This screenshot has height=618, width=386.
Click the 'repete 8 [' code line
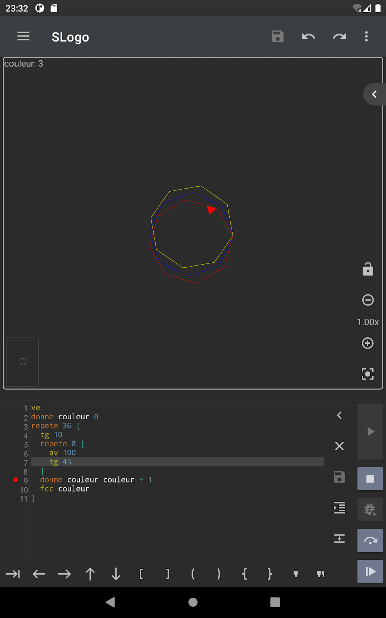pos(62,444)
